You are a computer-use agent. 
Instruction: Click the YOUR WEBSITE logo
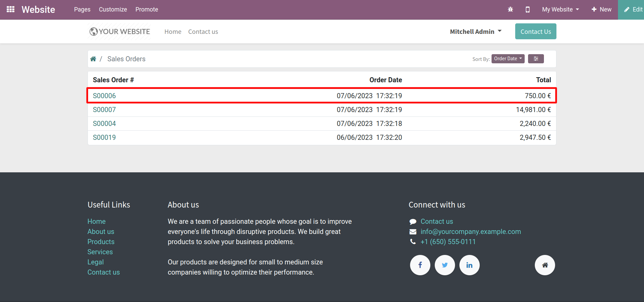pos(120,31)
